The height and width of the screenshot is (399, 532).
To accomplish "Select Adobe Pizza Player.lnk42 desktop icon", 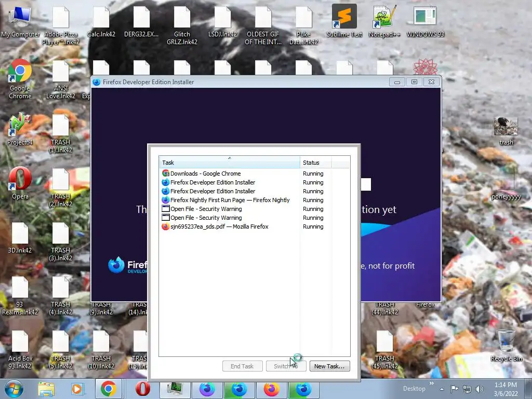I will [61, 26].
